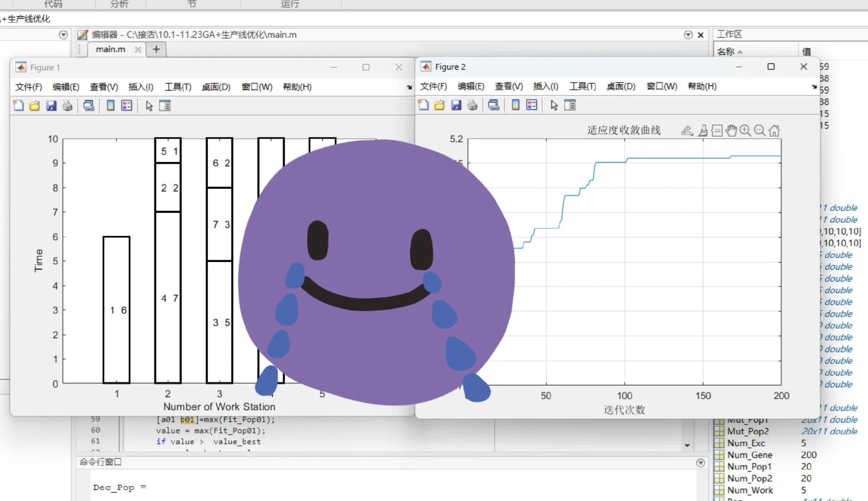This screenshot has height=501, width=868.
Task: Add a new editor tab with the plus button
Action: [156, 49]
